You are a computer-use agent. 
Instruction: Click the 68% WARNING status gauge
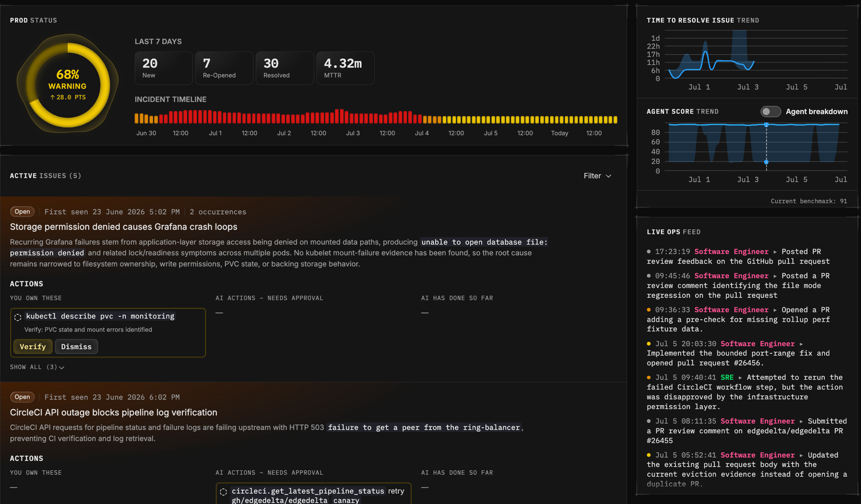(68, 84)
